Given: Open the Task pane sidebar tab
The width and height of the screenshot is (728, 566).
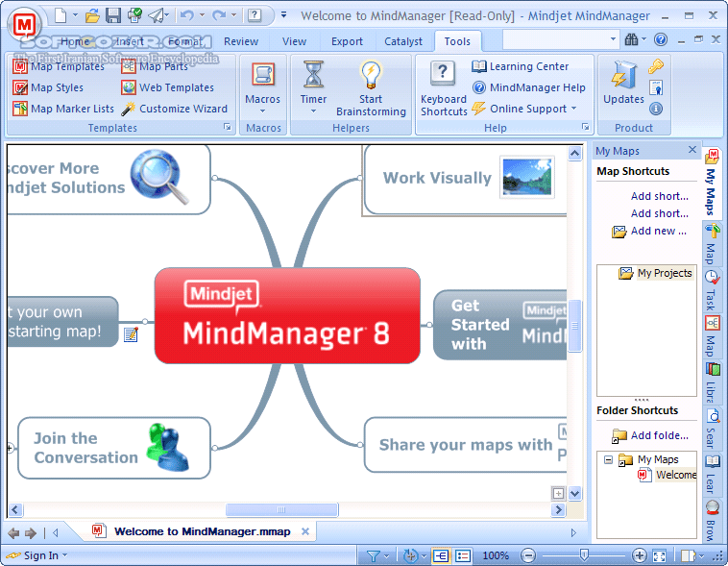Looking at the screenshot, I should pos(712,289).
